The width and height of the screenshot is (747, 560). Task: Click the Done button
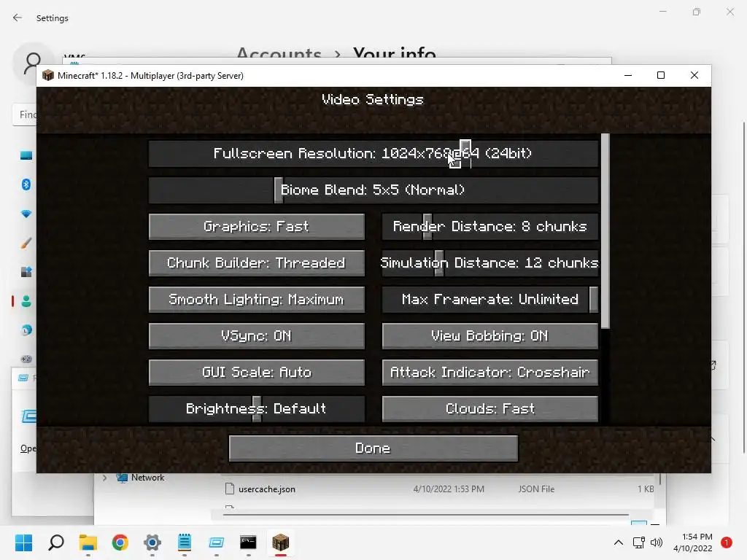pos(373,448)
